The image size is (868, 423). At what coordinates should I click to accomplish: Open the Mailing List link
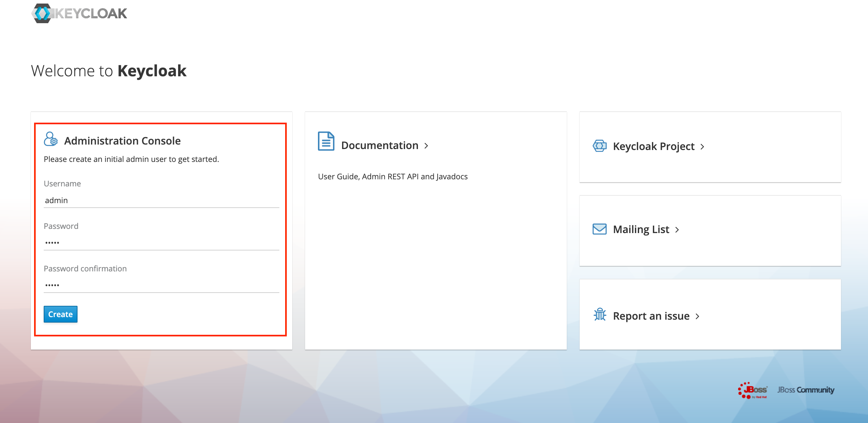click(641, 230)
